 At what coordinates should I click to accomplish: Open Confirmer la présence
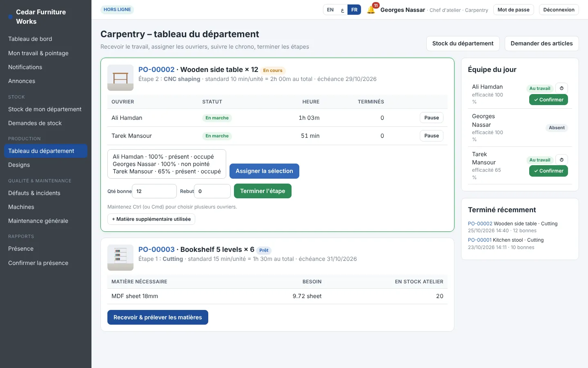click(46, 263)
